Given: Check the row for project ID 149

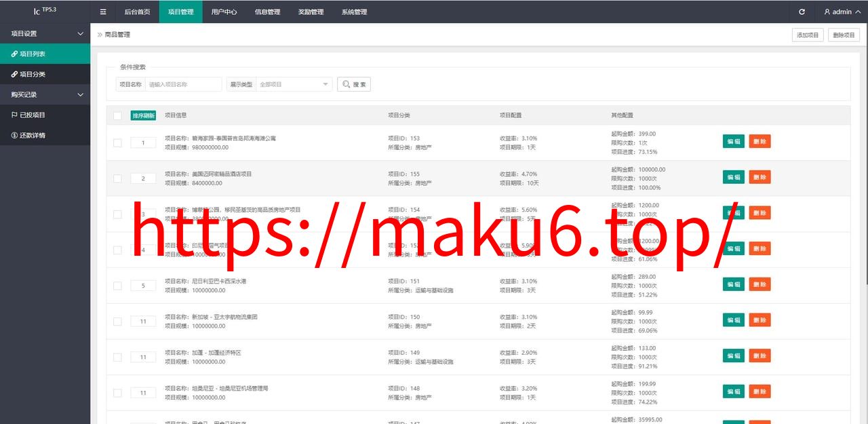Looking at the screenshot, I should pos(117,357).
